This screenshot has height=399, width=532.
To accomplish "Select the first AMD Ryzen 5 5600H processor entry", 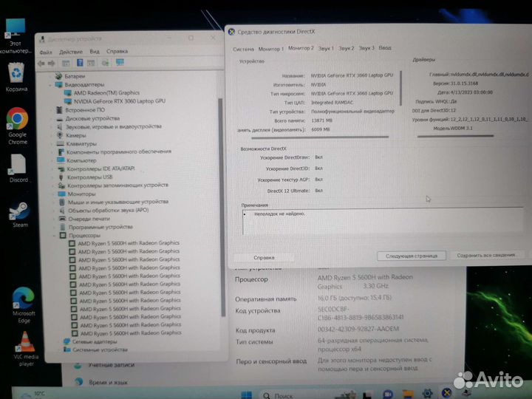I will tap(129, 243).
